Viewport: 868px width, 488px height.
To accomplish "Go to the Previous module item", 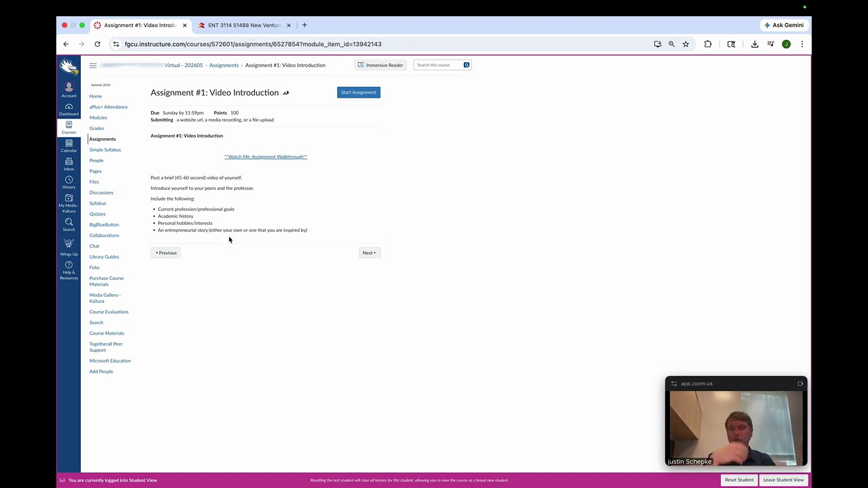I will [x=165, y=253].
